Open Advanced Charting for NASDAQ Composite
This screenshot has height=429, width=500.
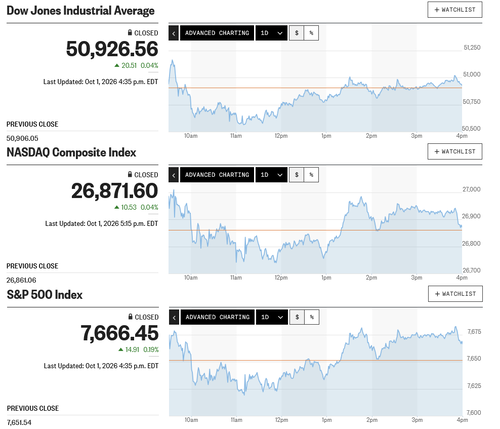tap(217, 175)
